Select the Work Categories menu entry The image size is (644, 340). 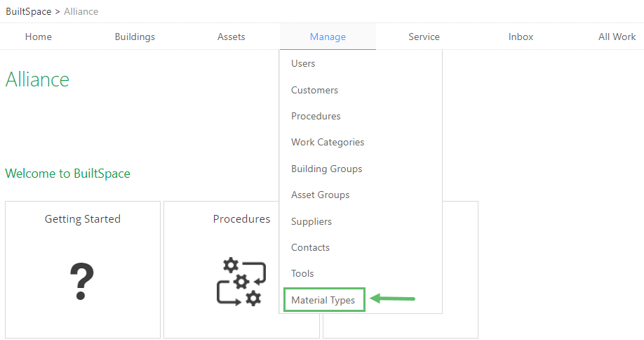[328, 142]
